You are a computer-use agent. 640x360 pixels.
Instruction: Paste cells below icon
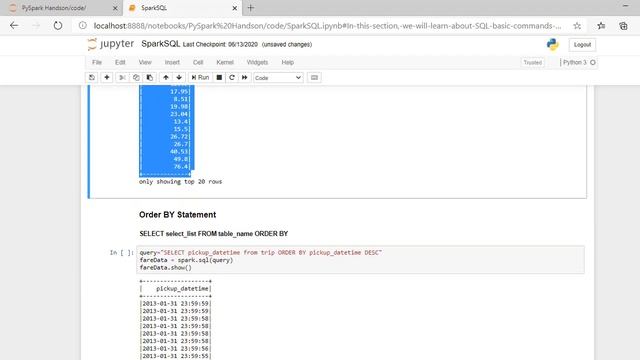click(150, 78)
